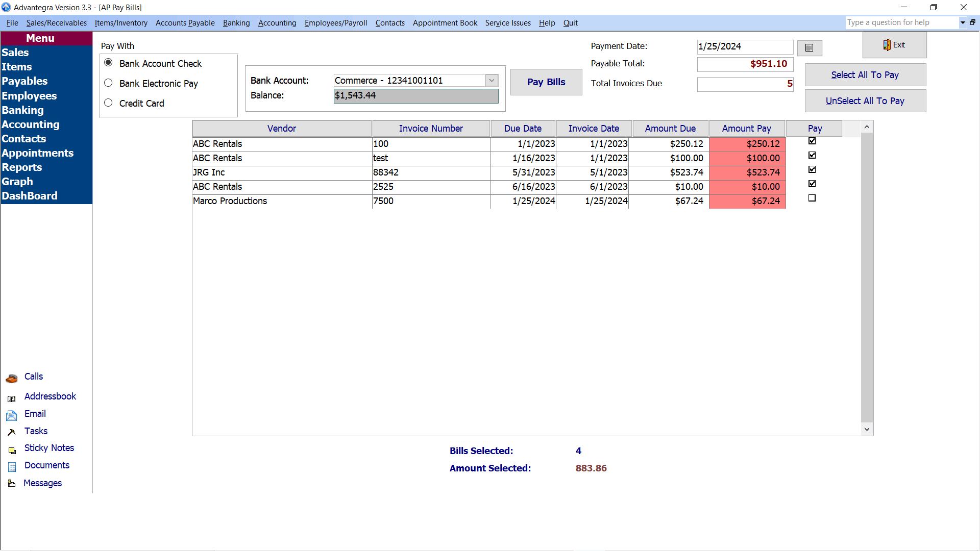Click the scroll up arrow of invoice list
Screen dimensions: 980x551
point(867,127)
